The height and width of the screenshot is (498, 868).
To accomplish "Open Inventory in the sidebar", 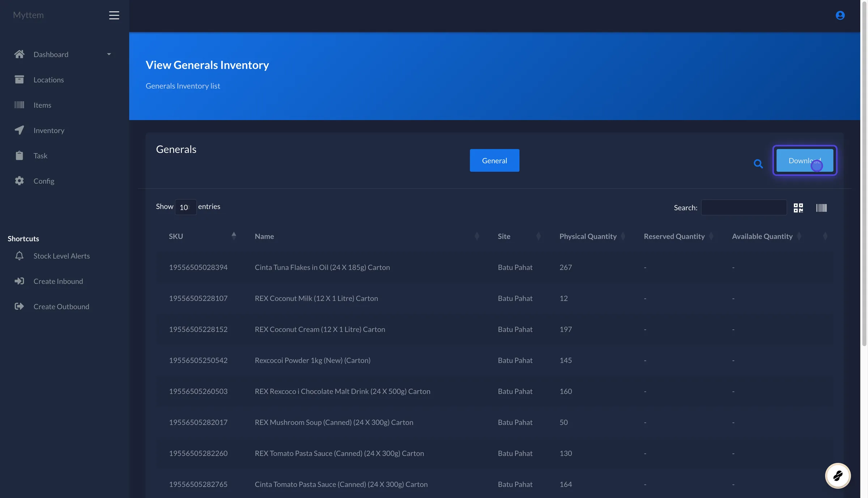I will tap(49, 130).
